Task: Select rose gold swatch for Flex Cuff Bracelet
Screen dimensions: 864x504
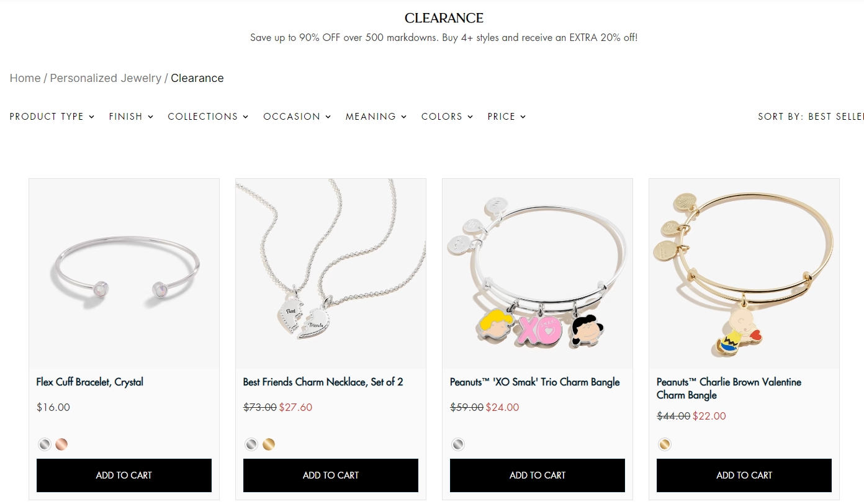Action: tap(61, 444)
